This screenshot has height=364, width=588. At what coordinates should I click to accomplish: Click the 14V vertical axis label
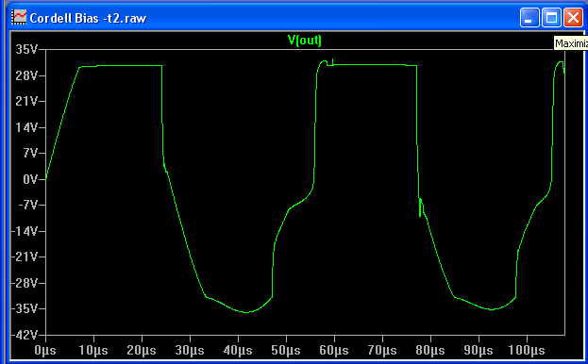pos(26,127)
